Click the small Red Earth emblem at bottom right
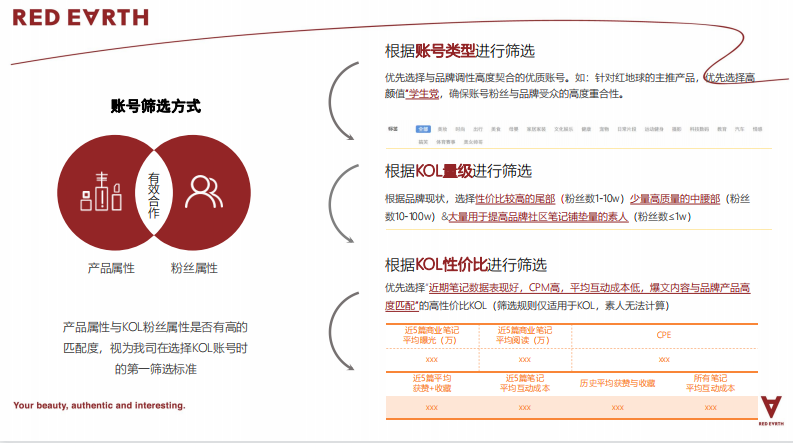 click(x=771, y=410)
